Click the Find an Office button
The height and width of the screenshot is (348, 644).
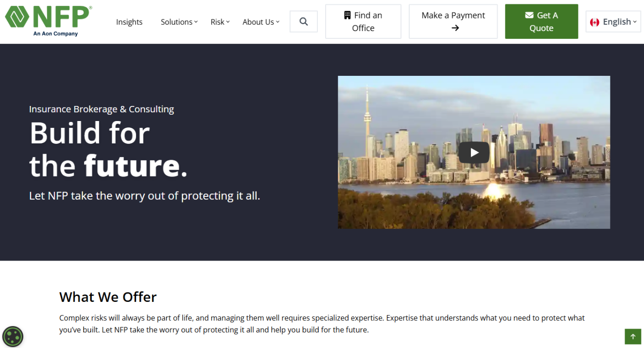point(363,22)
